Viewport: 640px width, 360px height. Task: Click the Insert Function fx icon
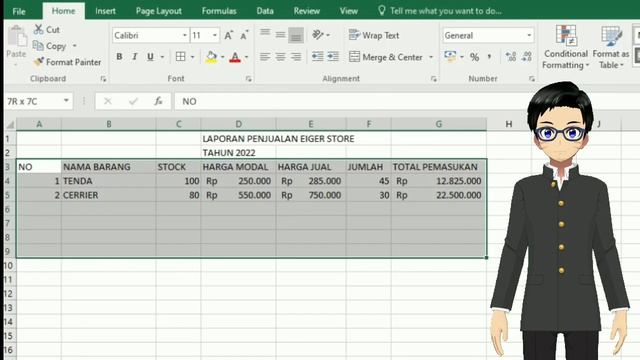click(x=158, y=101)
